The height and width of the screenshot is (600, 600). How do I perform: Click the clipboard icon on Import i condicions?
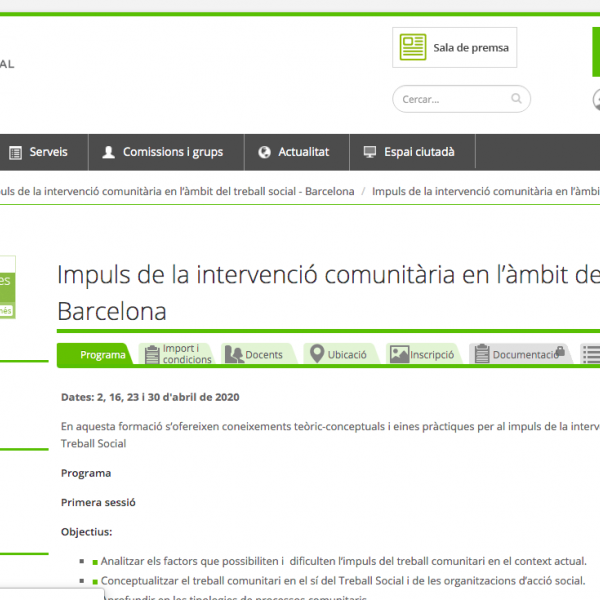tap(152, 354)
